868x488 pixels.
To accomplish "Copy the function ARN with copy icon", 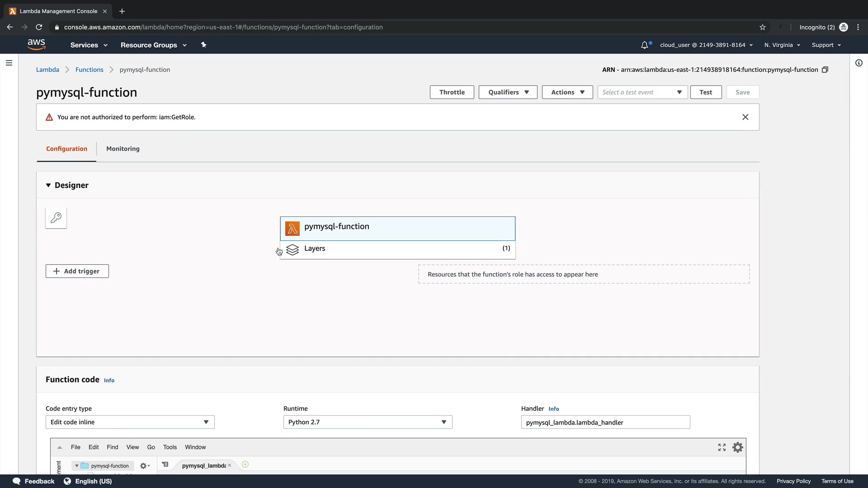I will 825,70.
